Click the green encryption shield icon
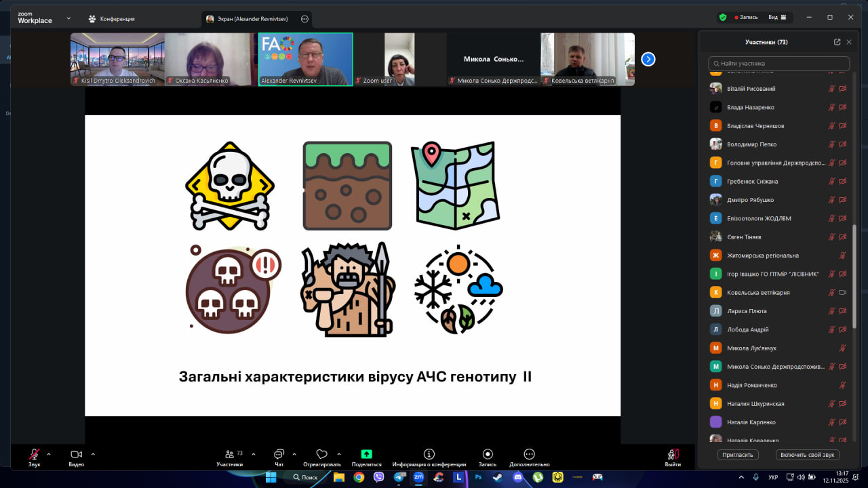 (723, 18)
